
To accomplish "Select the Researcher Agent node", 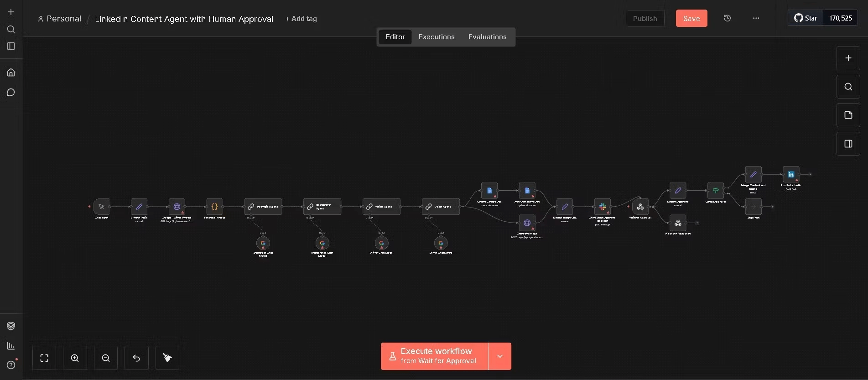I will [322, 207].
